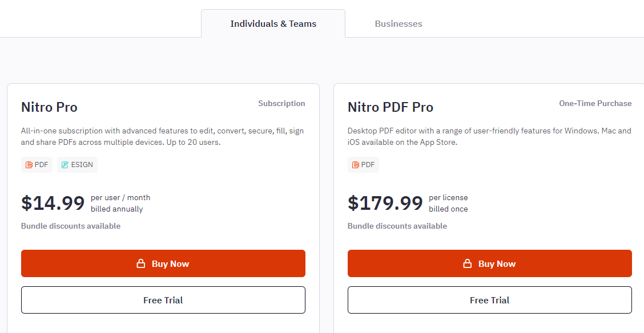Click the document symbol inside the ESIGN badge
Viewport: 644px width, 333px height.
(x=65, y=164)
